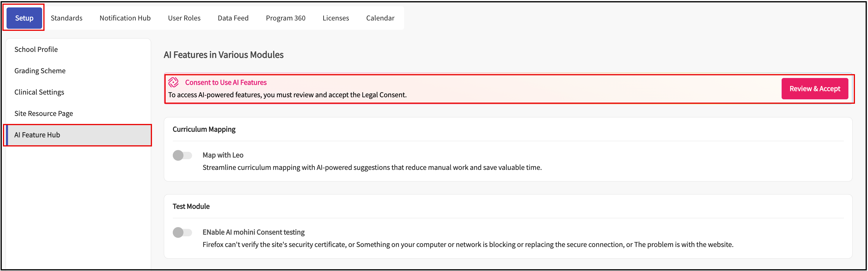
Task: Open Clinical Settings in sidebar
Action: 39,92
